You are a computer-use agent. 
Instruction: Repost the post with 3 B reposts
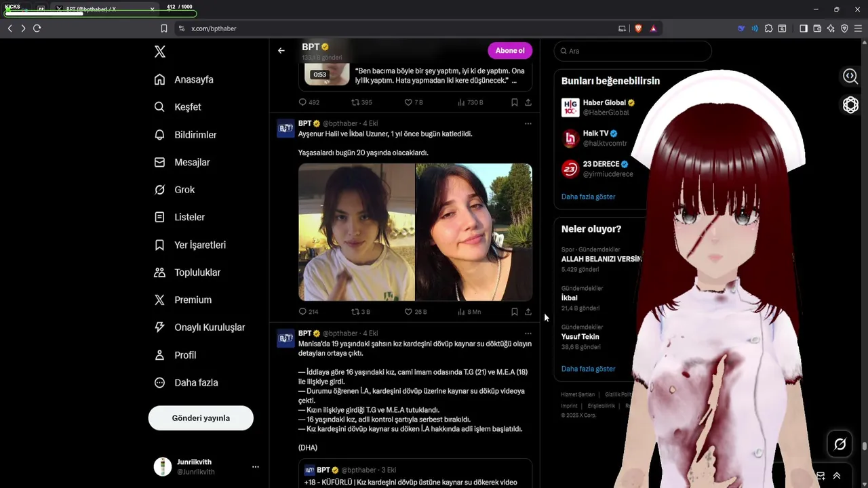[360, 312]
